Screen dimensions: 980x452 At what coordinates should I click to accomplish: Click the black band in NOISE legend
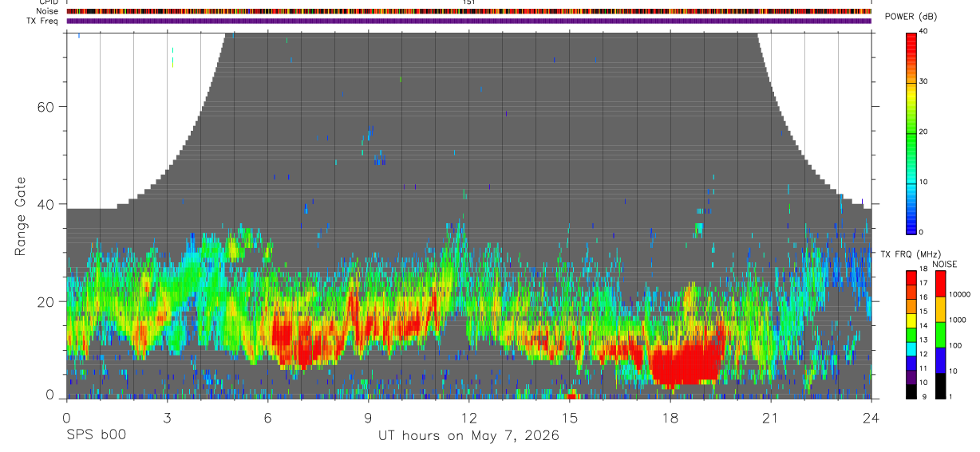939,386
